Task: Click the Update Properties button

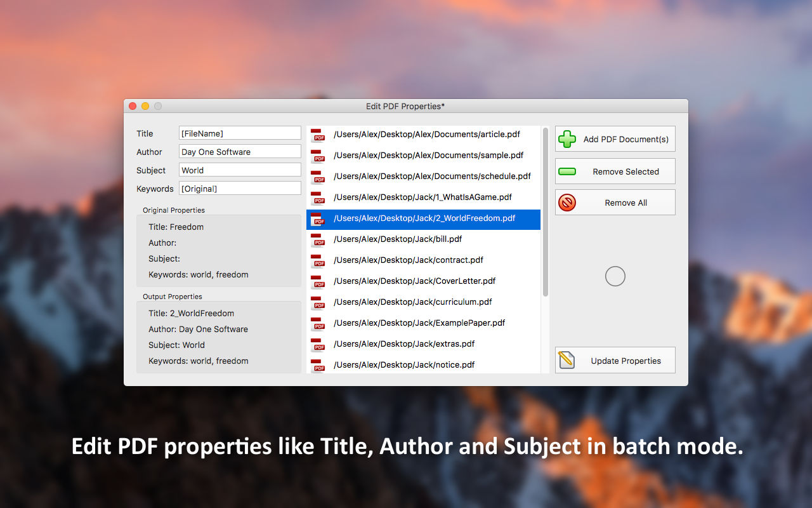Action: pos(615,361)
